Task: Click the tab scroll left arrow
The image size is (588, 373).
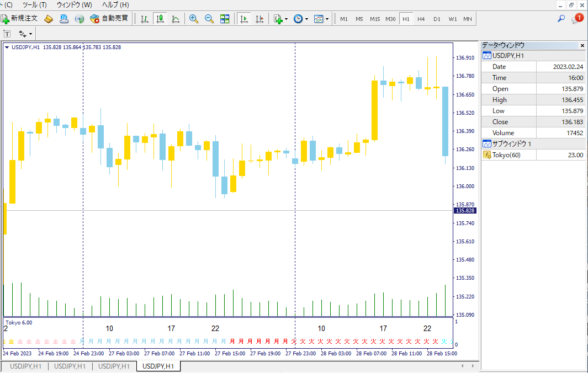Action: click(x=462, y=366)
